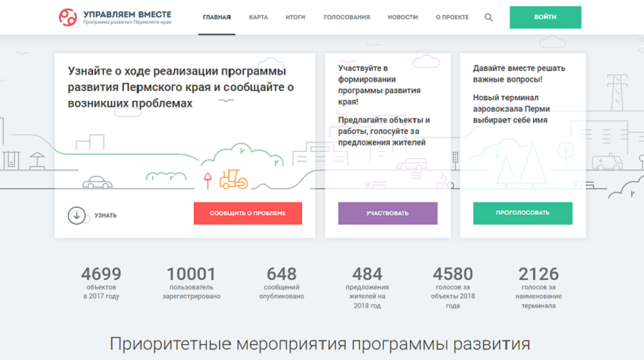Open the Итоги menu item
The height and width of the screenshot is (360, 644).
296,17
